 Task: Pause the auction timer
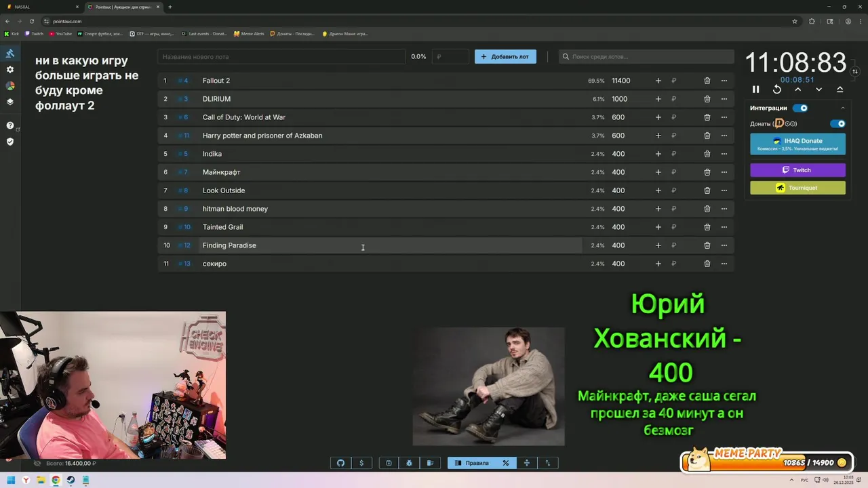[x=756, y=89]
